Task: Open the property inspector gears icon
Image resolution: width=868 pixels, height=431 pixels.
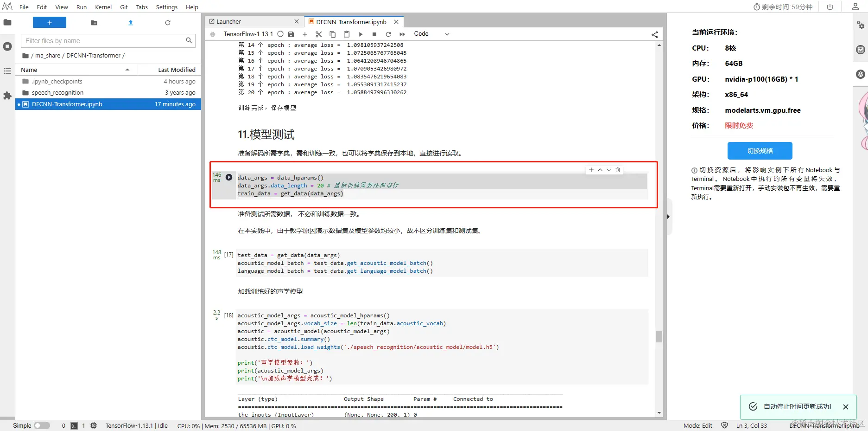Action: click(x=861, y=25)
